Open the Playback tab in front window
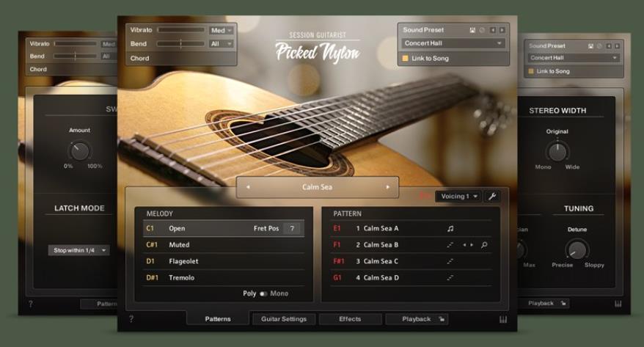The image size is (644, 347). 417,319
